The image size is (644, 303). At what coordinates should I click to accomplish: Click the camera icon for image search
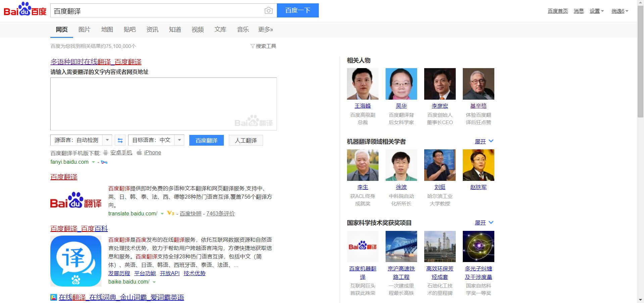268,10
